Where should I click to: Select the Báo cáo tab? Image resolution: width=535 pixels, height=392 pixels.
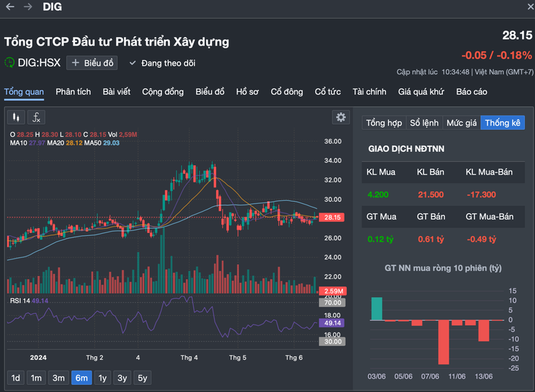(x=472, y=92)
